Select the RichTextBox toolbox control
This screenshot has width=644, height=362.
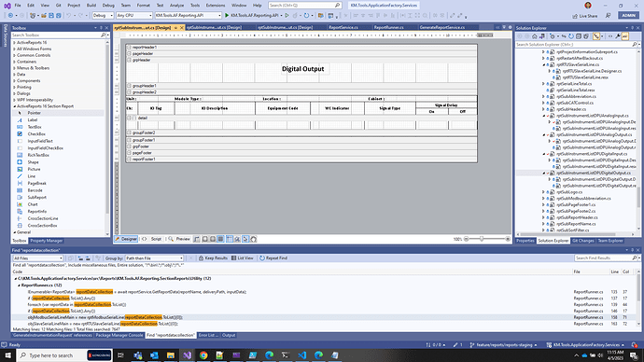pyautogui.click(x=37, y=155)
